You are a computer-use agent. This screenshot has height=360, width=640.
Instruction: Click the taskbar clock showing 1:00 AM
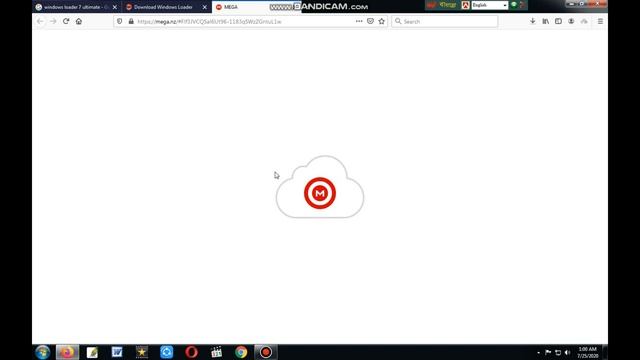(x=588, y=352)
